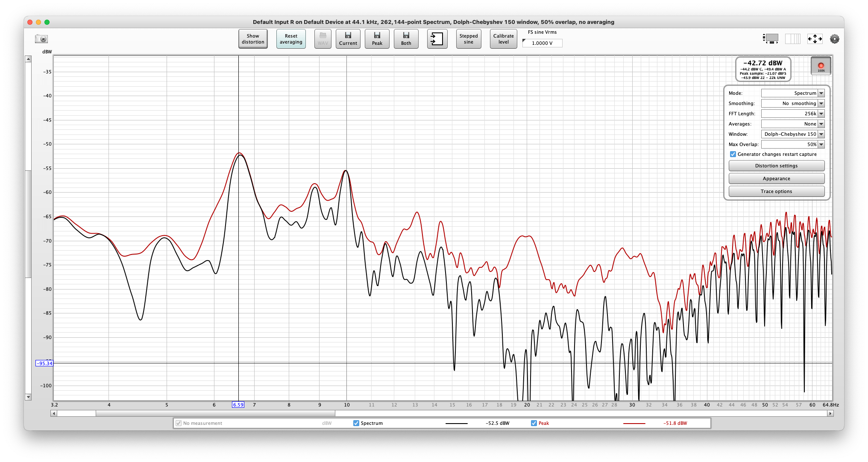
Task: Save Both traces
Action: coord(406,39)
